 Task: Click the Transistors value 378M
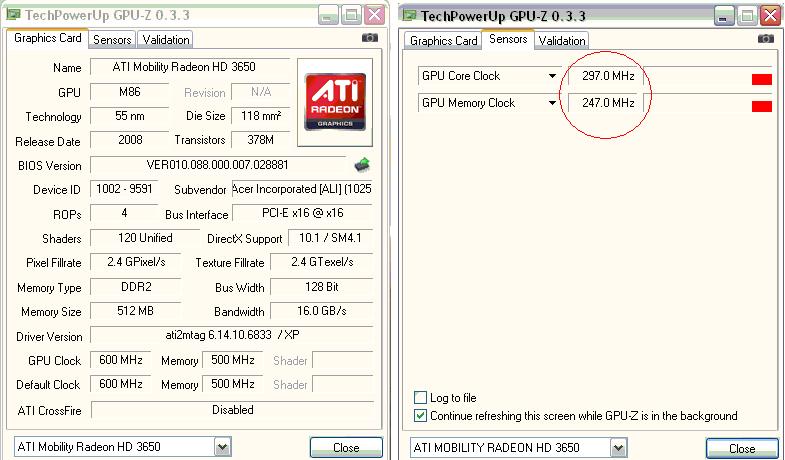click(260, 140)
